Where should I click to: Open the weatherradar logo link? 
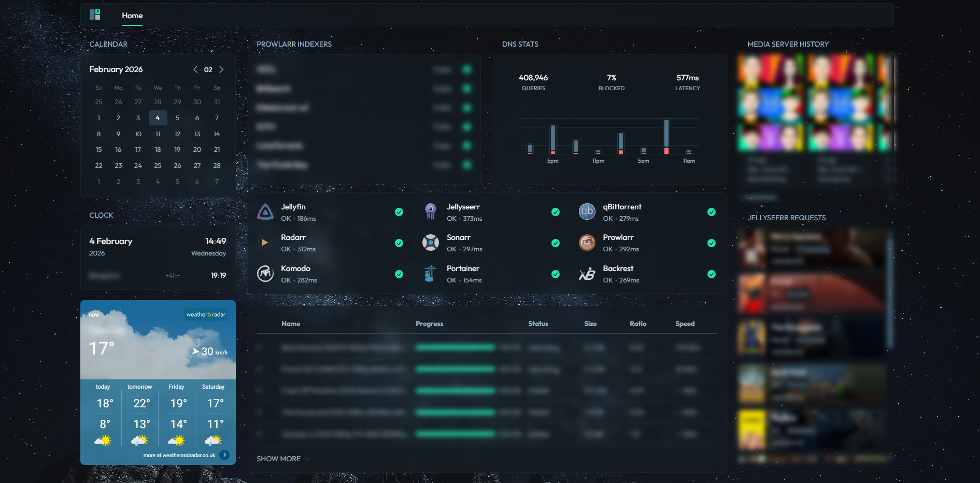tap(206, 315)
